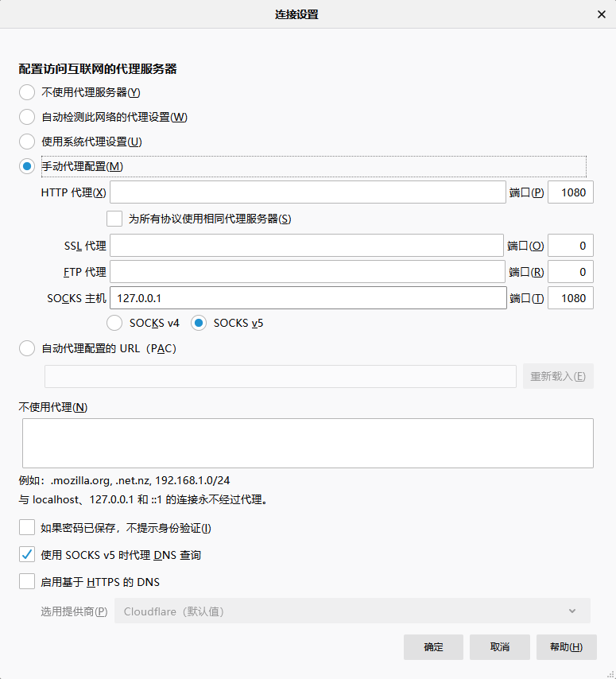
Task: Close the 连接设置 dialog
Action: pyautogui.click(x=601, y=14)
